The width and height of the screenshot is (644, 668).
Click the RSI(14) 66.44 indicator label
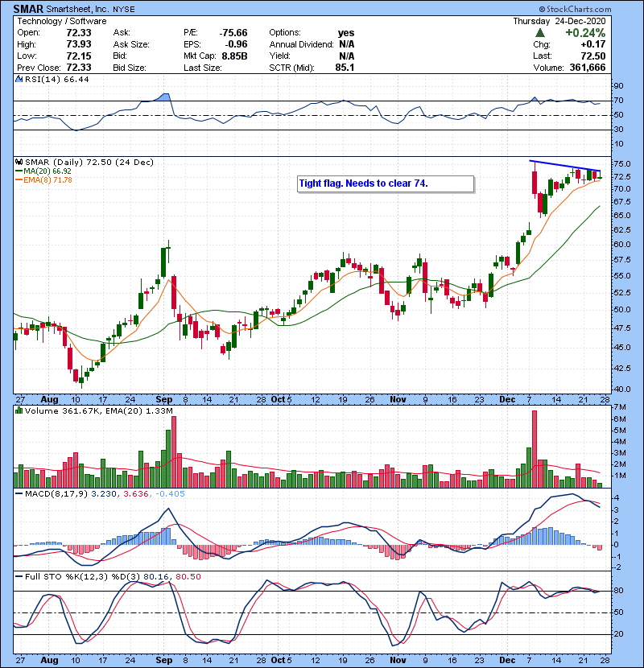[56, 79]
